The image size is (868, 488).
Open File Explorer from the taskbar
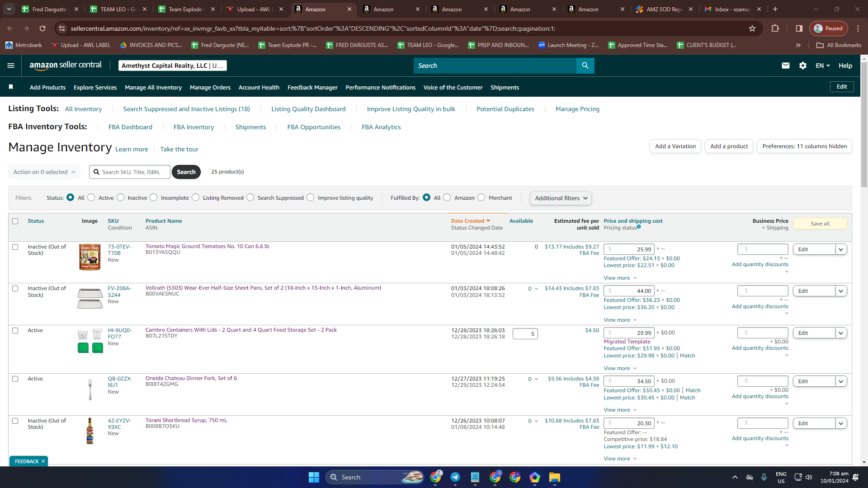point(555,477)
